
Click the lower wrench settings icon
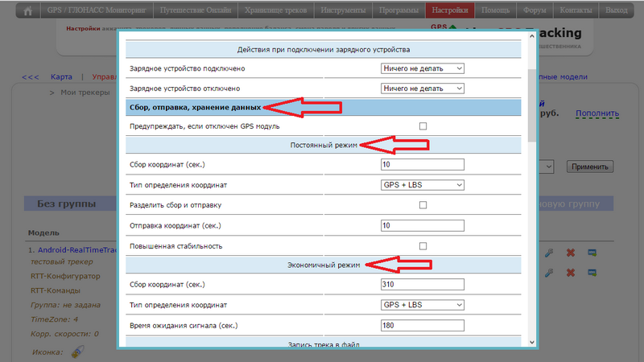tap(549, 273)
